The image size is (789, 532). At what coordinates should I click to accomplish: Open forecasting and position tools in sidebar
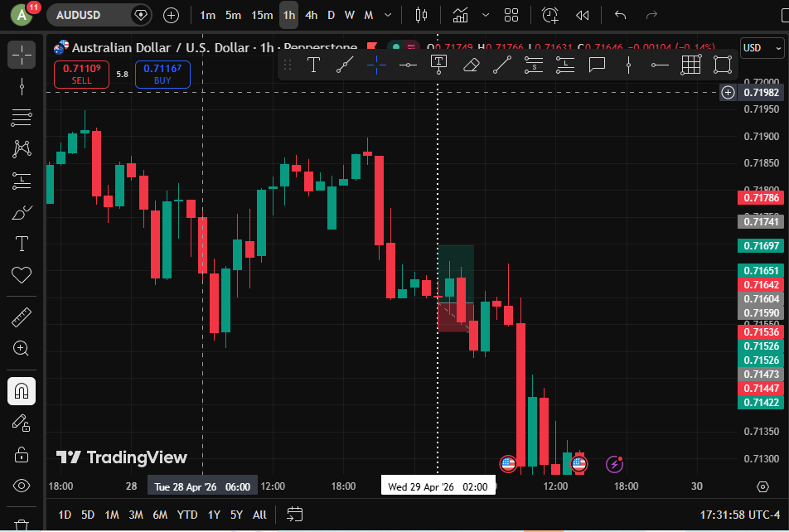(22, 181)
